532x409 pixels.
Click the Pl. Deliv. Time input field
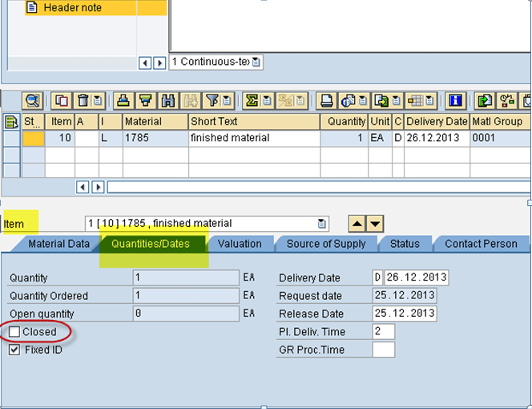pos(384,332)
